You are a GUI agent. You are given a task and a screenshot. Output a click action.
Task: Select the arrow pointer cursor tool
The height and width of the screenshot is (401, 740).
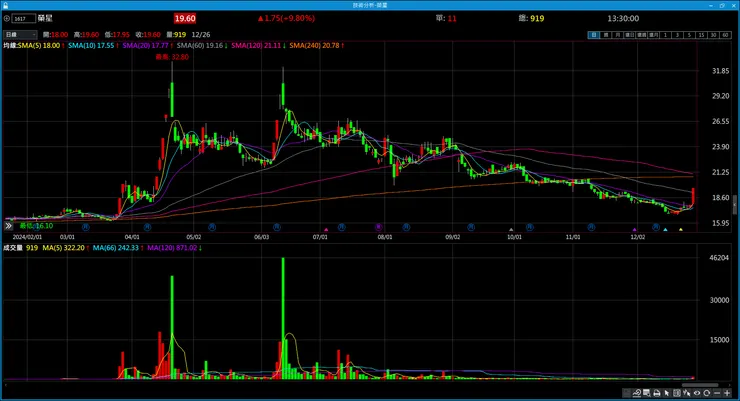[x=666, y=393]
